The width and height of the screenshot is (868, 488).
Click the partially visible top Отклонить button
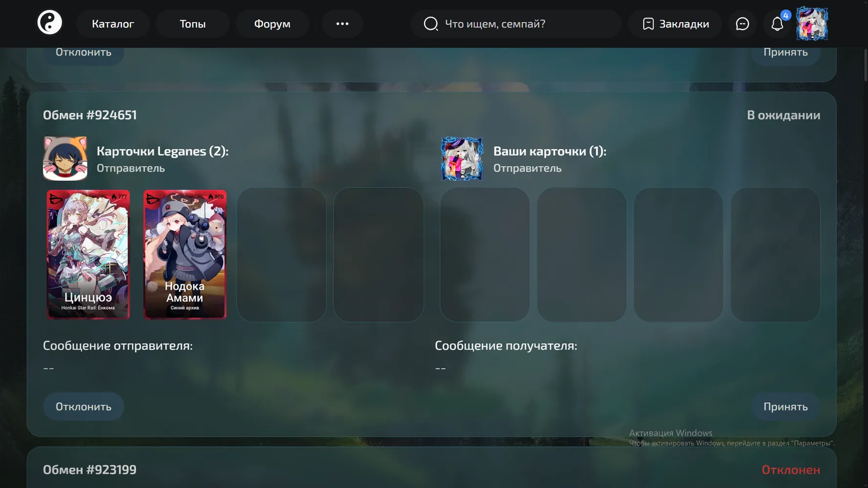(84, 56)
